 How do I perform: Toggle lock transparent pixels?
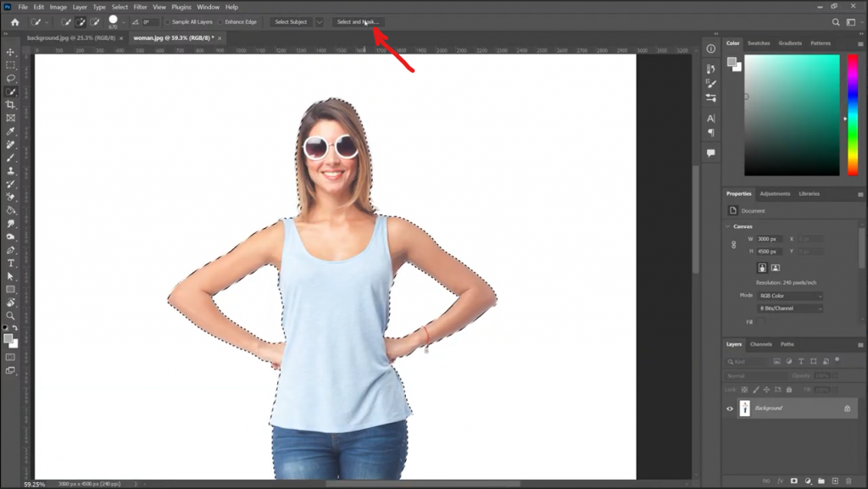744,390
